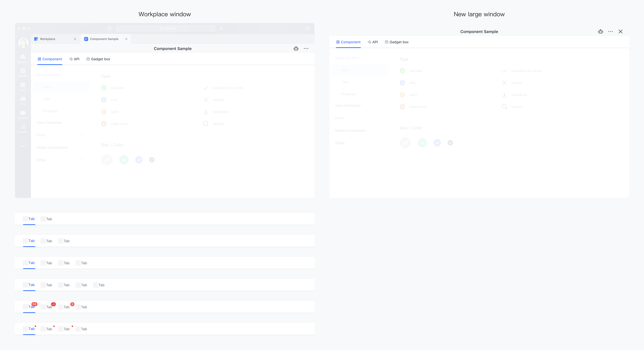Open Calendar from the left sidebar
Image resolution: width=644 pixels, height=350 pixels.
(x=23, y=73)
